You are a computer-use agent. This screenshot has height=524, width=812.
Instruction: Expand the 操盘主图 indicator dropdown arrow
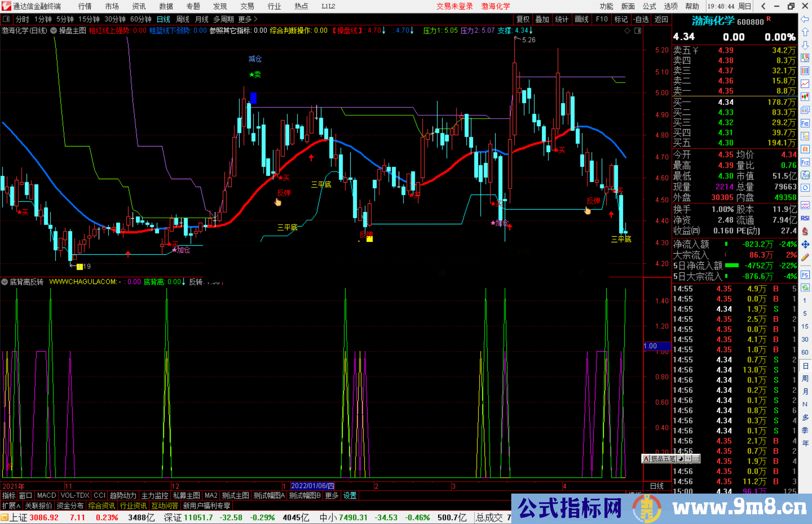click(54, 30)
